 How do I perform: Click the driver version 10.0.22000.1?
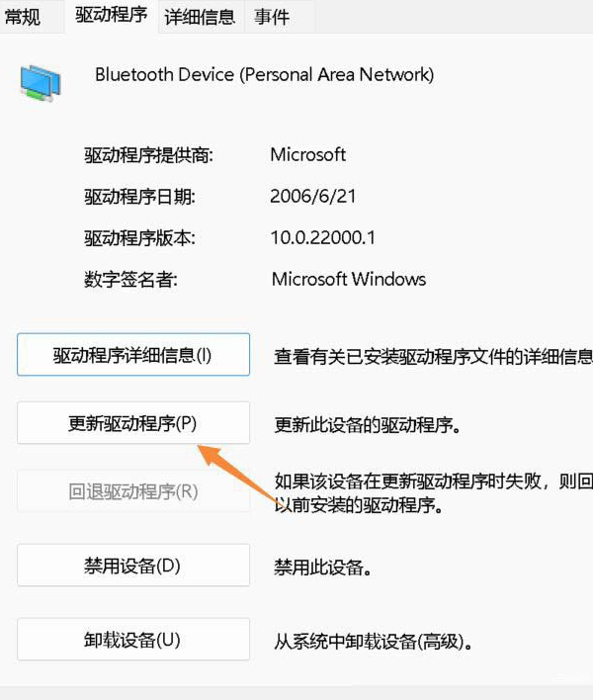click(x=322, y=237)
